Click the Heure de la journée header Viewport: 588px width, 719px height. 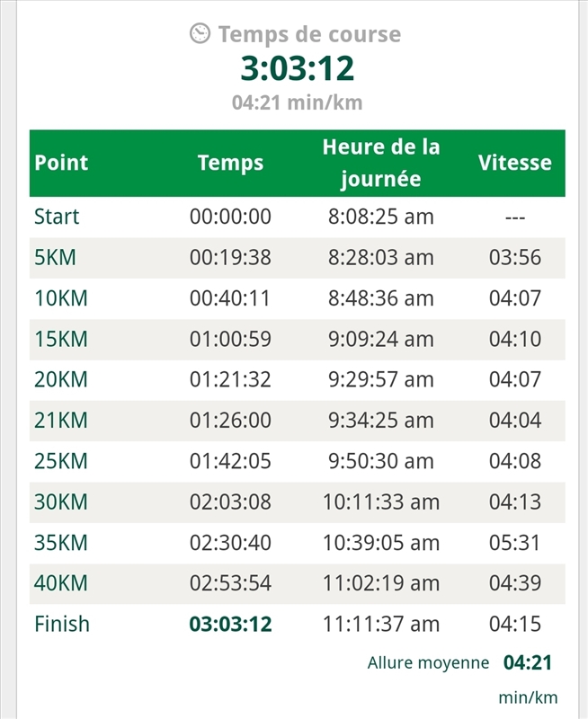[x=381, y=163]
